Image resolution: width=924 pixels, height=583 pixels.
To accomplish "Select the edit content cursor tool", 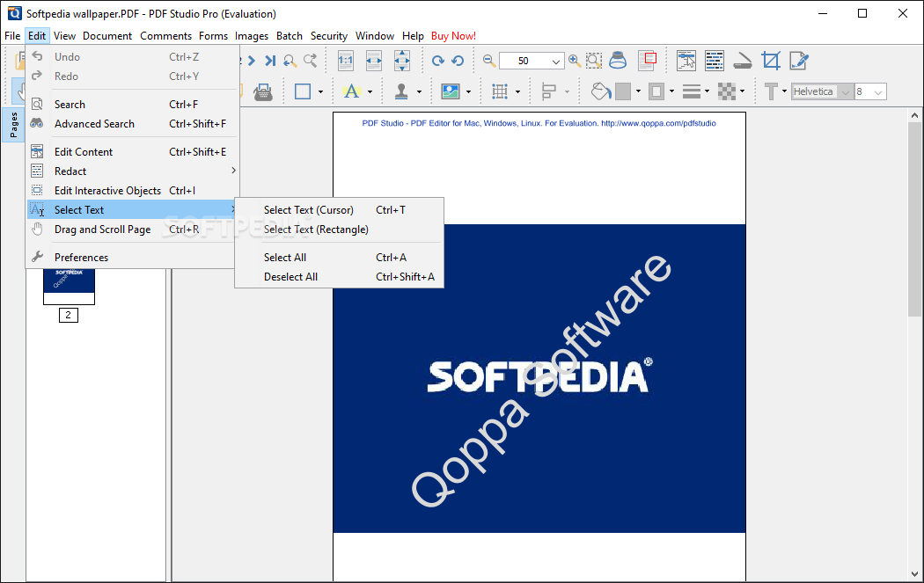I will 686,61.
